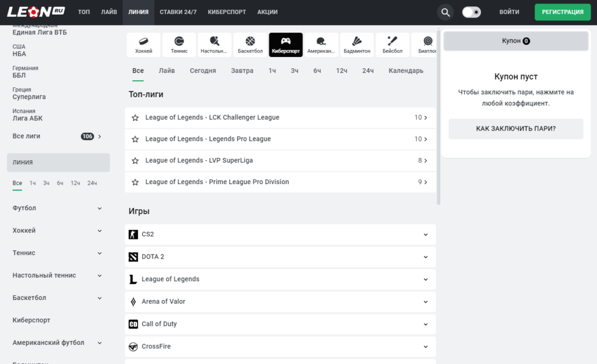Click the CS2 game icon
Screen dimensions: 597x364
tap(134, 234)
